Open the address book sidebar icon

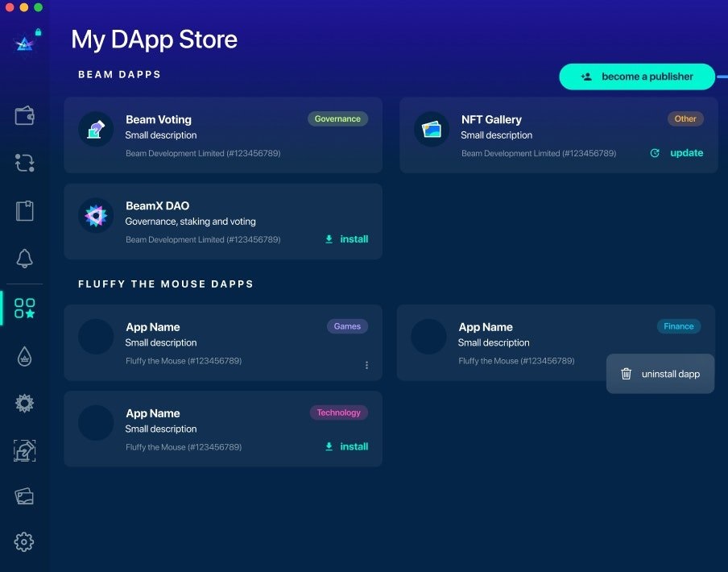point(24,211)
